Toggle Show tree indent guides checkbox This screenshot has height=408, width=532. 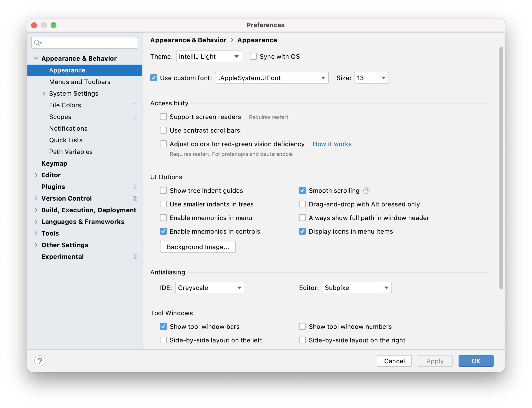point(163,191)
